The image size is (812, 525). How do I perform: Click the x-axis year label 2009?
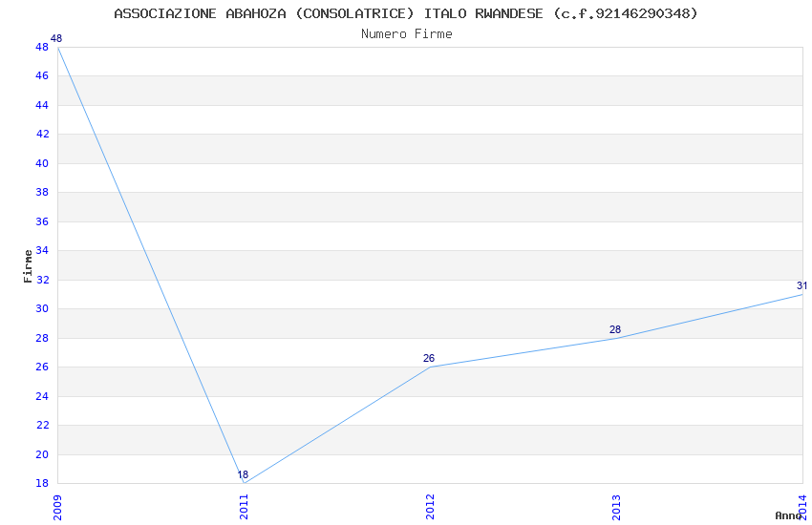click(57, 508)
